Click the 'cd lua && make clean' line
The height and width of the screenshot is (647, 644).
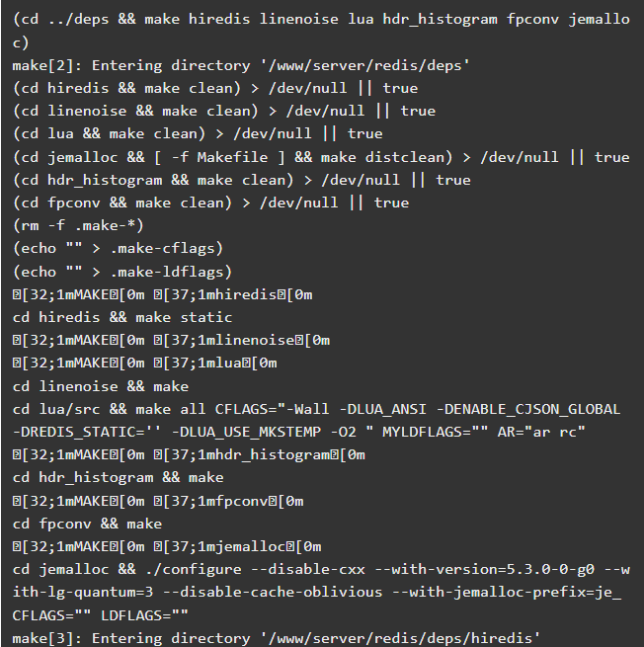click(198, 133)
